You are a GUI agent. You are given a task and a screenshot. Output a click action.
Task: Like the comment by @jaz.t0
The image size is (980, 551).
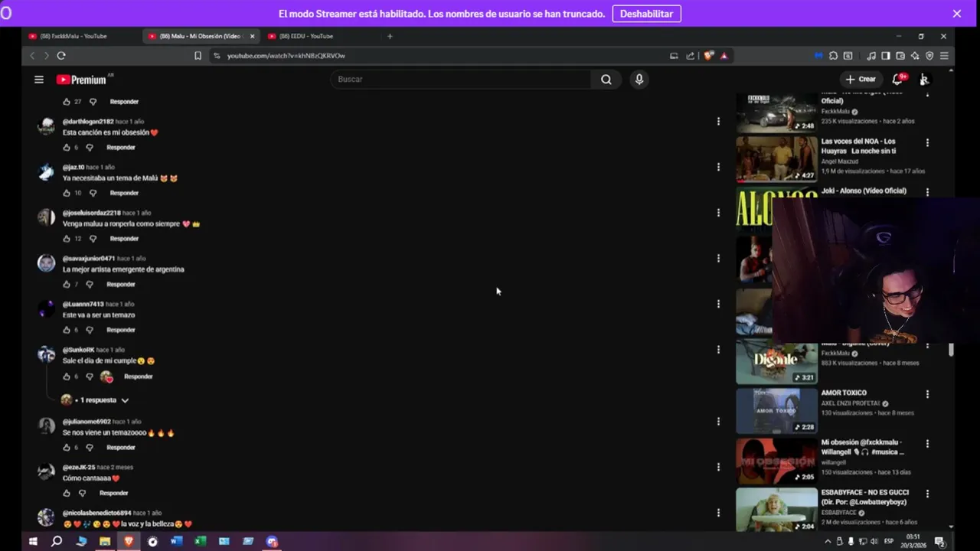[x=67, y=193]
